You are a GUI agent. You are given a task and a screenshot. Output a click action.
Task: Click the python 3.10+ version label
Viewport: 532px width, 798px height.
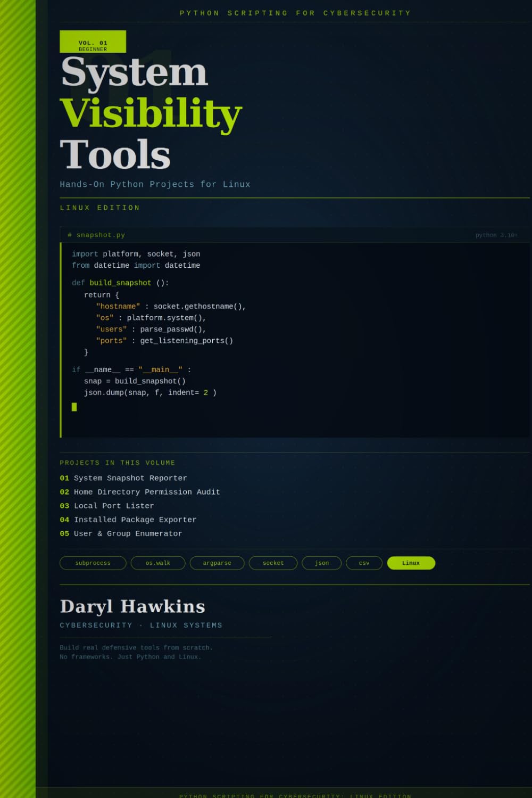coord(496,235)
